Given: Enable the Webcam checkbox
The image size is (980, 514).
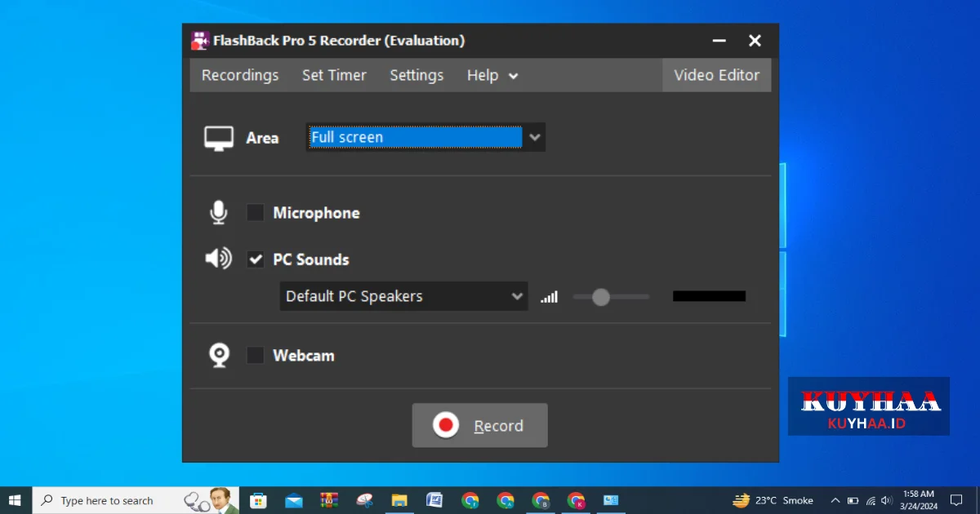Looking at the screenshot, I should click(256, 356).
